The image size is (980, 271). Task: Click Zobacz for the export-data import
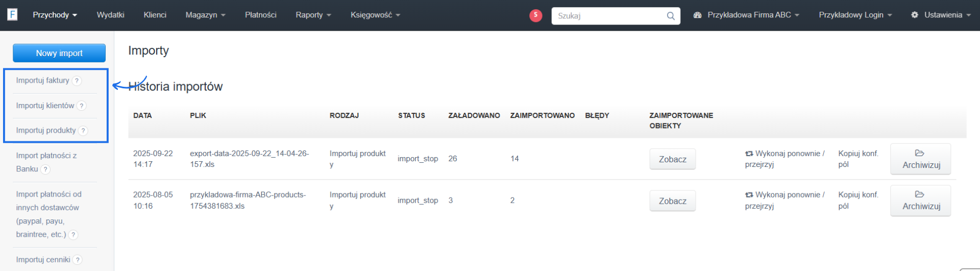(673, 159)
